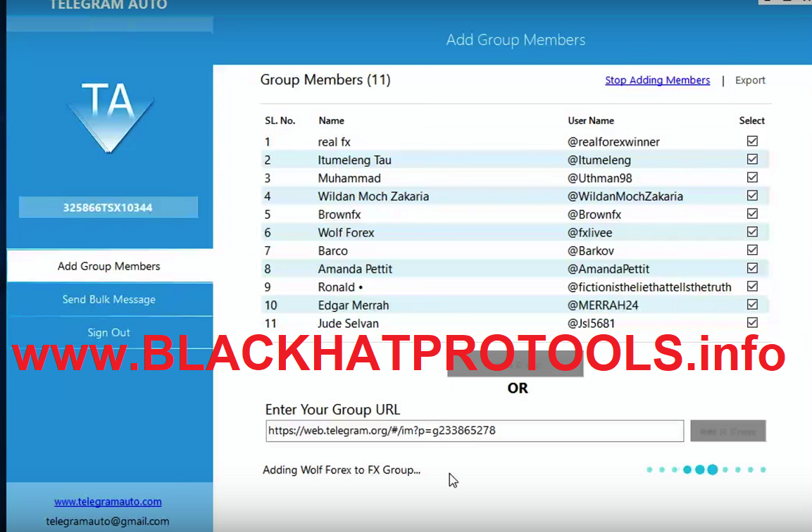Image resolution: width=812 pixels, height=532 pixels.
Task: Click the @AmandaPettit username
Action: (x=608, y=269)
